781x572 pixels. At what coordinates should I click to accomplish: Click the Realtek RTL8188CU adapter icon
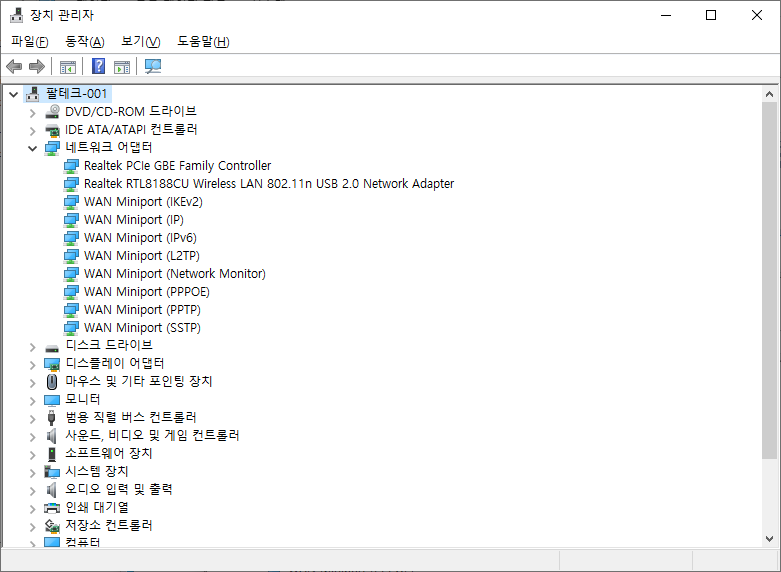(71, 184)
